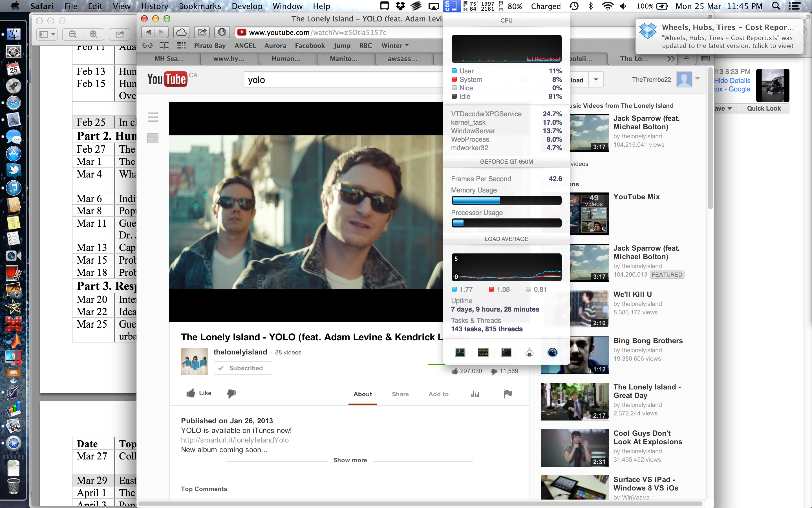This screenshot has width=812, height=508.
Task: Open the TheTrombo22 account dropdown arrow
Action: [x=698, y=79]
